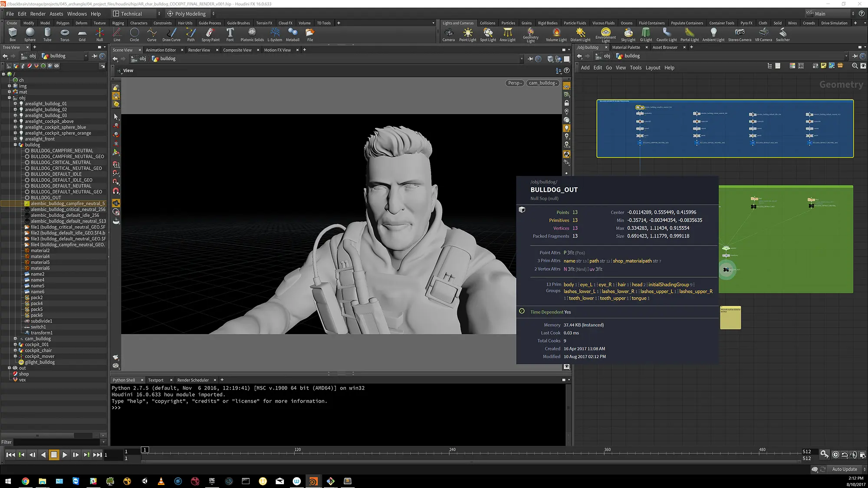Open the cam_bulldog camera dropdown
This screenshot has height=488, width=868.
click(543, 83)
